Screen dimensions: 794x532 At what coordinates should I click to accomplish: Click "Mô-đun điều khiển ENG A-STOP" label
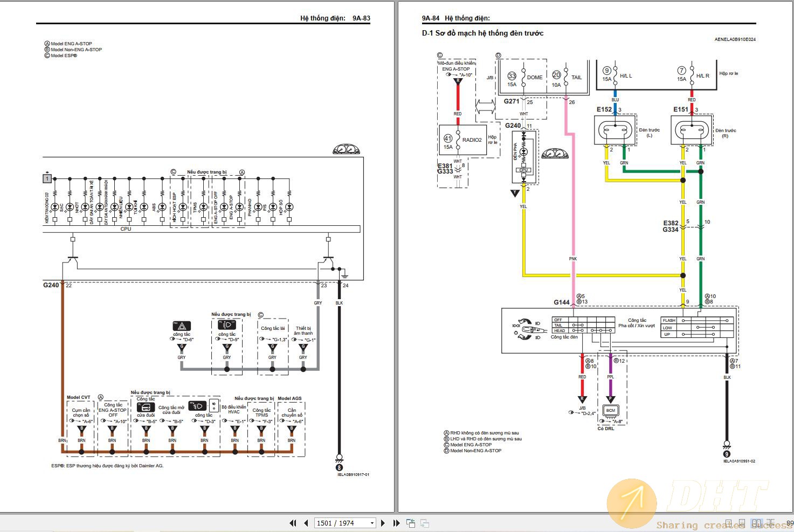coord(456,66)
